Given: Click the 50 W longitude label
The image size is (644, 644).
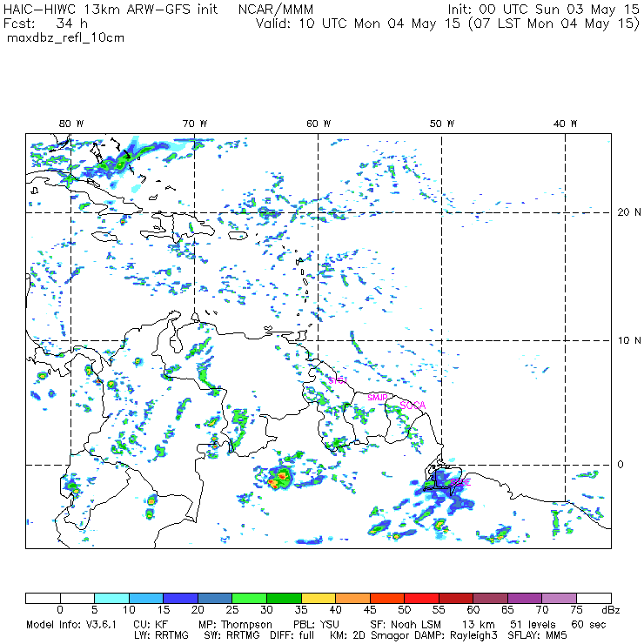Looking at the screenshot, I should point(442,124).
